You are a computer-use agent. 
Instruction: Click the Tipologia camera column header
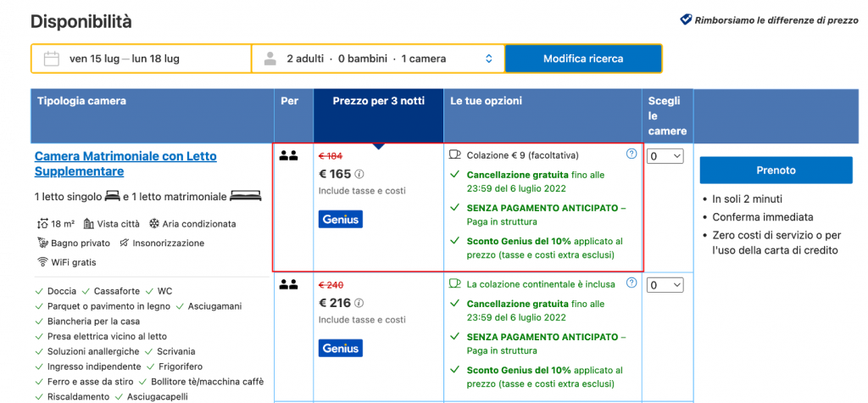(x=82, y=101)
